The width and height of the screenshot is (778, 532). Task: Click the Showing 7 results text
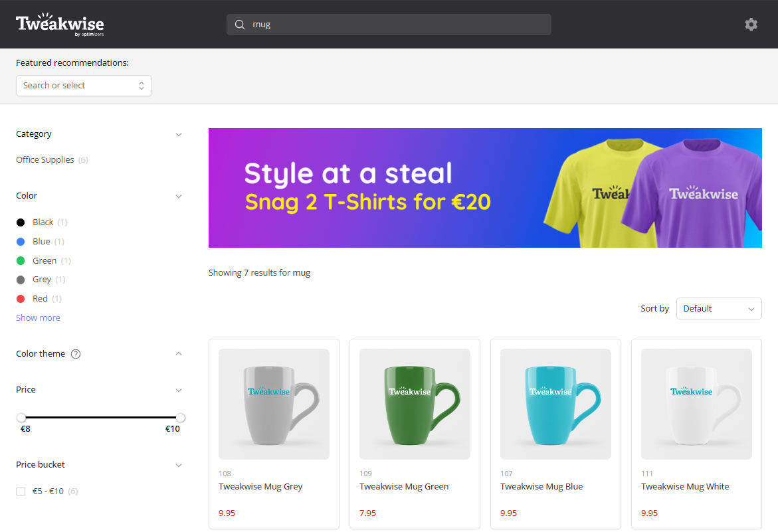259,273
